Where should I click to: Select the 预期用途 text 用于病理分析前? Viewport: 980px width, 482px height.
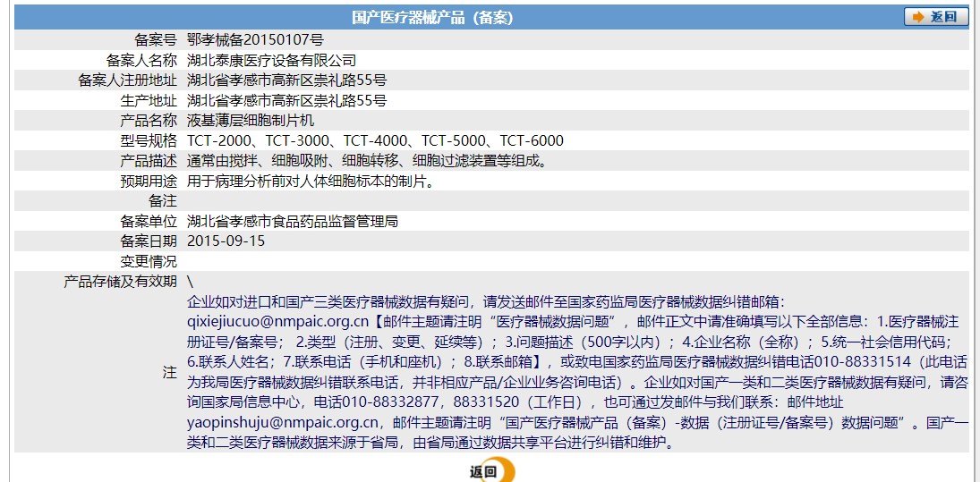pyautogui.click(x=311, y=181)
